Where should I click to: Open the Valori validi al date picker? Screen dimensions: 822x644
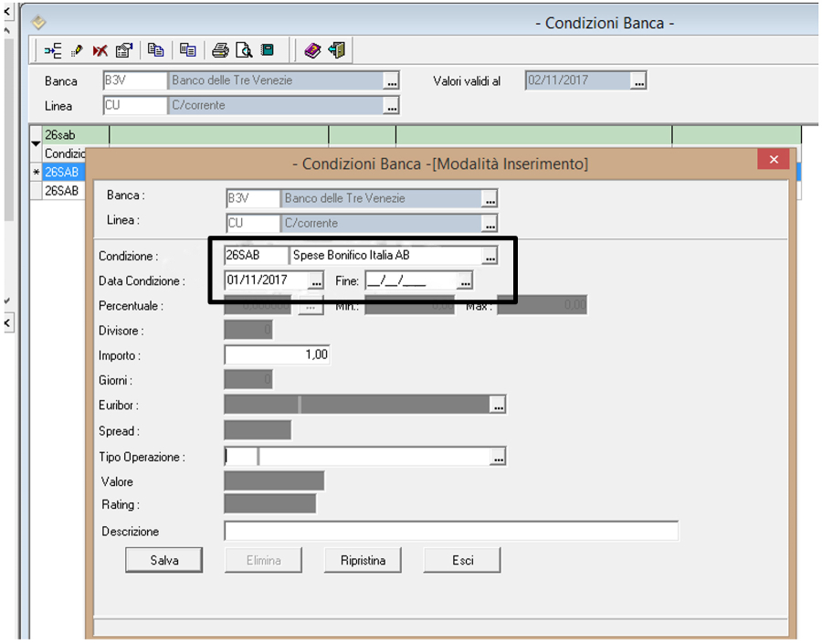638,81
